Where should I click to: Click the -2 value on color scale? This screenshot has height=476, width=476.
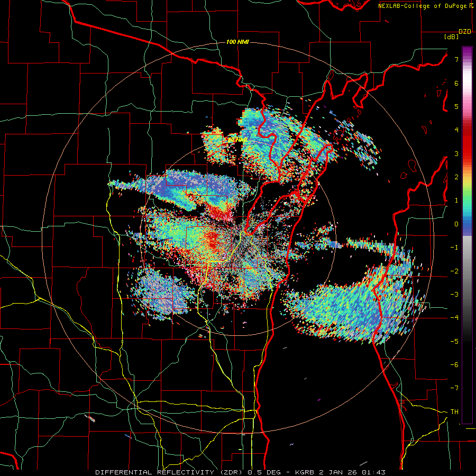coord(454,271)
